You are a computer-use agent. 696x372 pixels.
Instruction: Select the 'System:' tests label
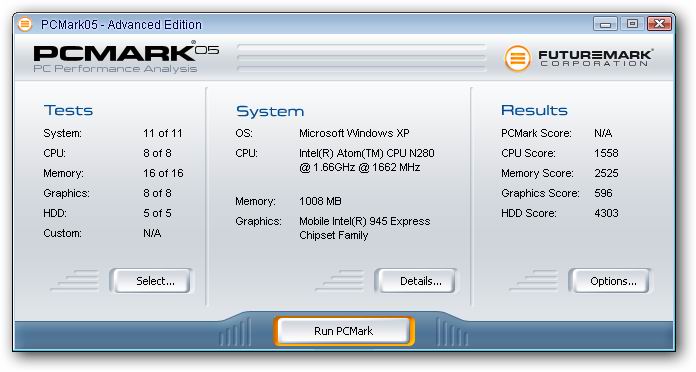(62, 133)
